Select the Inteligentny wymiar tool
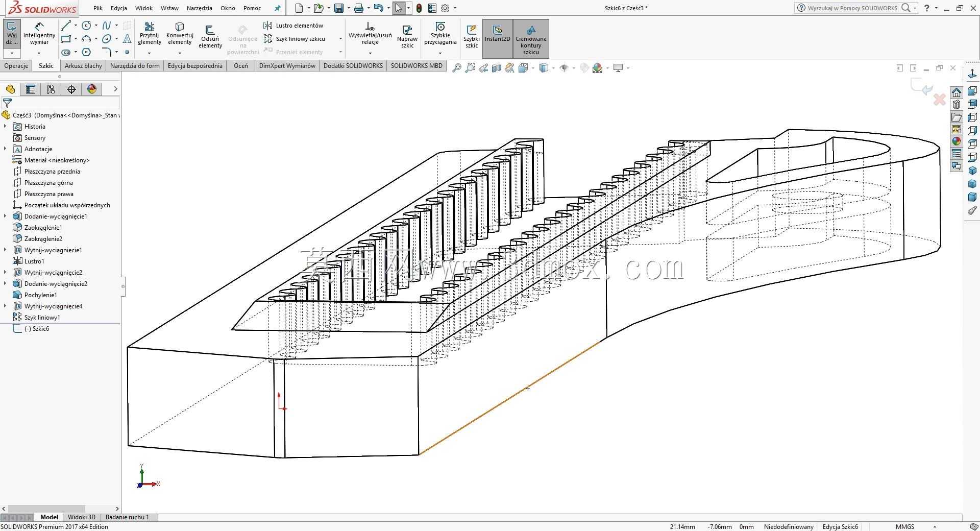980x531 pixels. point(39,33)
